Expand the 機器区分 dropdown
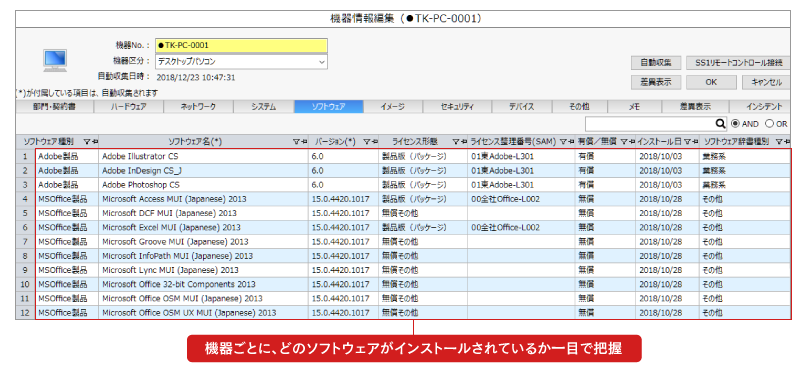 pyautogui.click(x=322, y=61)
